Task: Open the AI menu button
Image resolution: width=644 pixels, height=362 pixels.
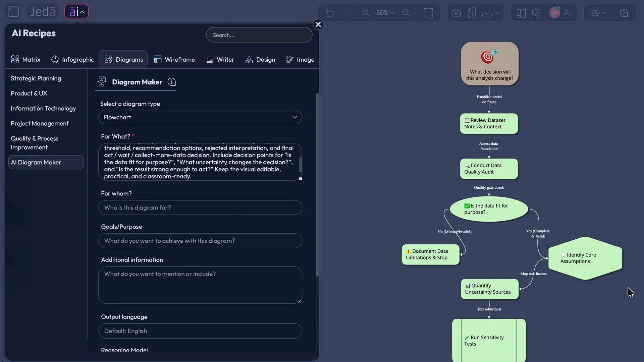Action: tap(76, 12)
